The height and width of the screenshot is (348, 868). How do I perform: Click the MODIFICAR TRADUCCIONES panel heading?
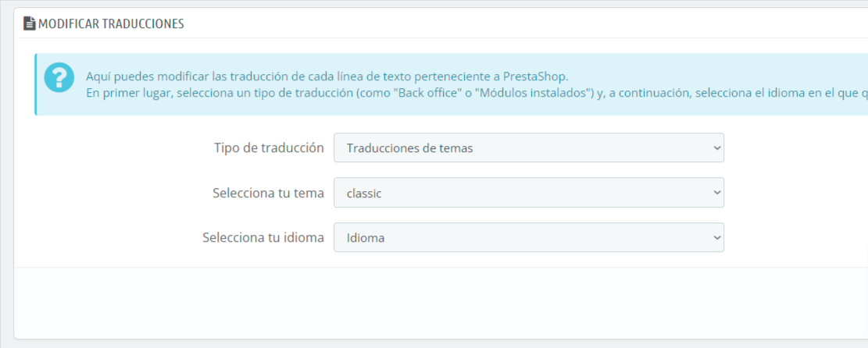(111, 23)
